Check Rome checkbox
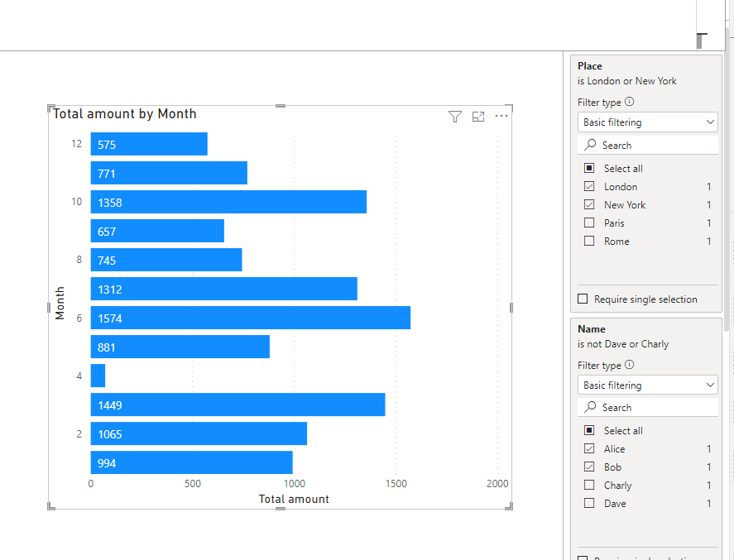The height and width of the screenshot is (560, 734). coord(589,241)
